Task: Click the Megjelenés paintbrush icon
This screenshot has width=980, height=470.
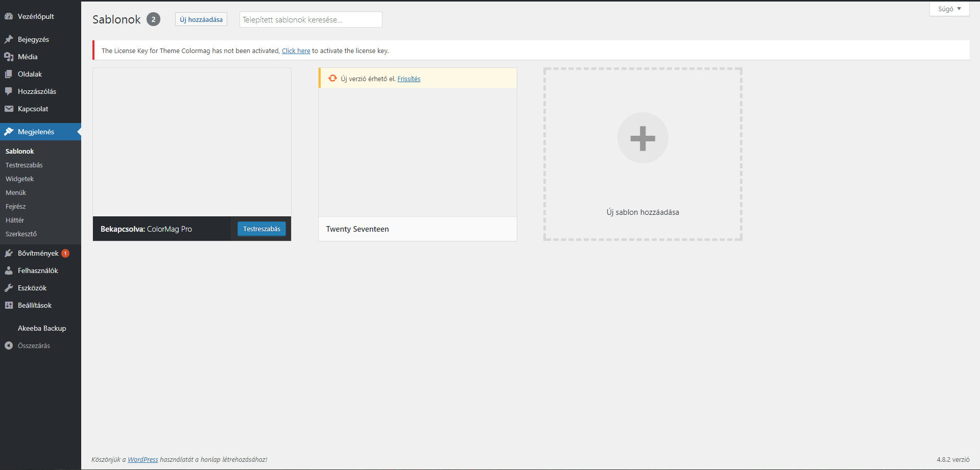Action: click(x=9, y=132)
